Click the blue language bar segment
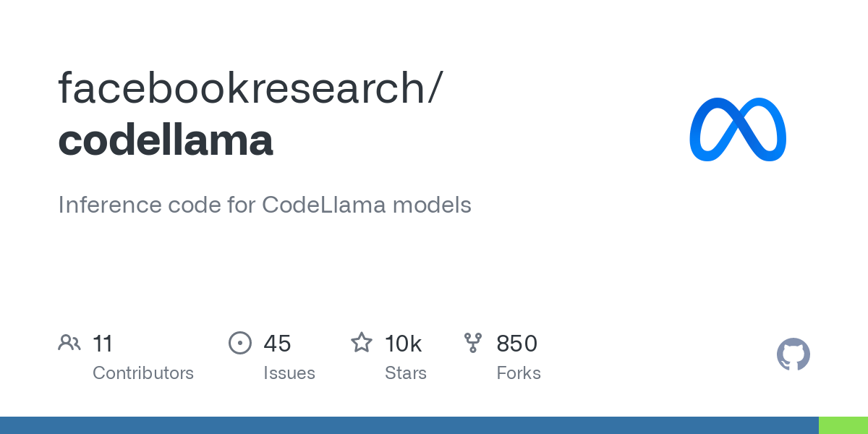Viewport: 868px width, 434px height. pyautogui.click(x=409, y=425)
